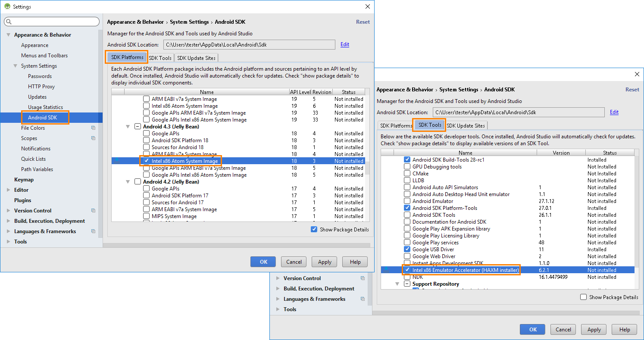Tick the CMake checkbox
The height and width of the screenshot is (340, 644).
pos(407,174)
